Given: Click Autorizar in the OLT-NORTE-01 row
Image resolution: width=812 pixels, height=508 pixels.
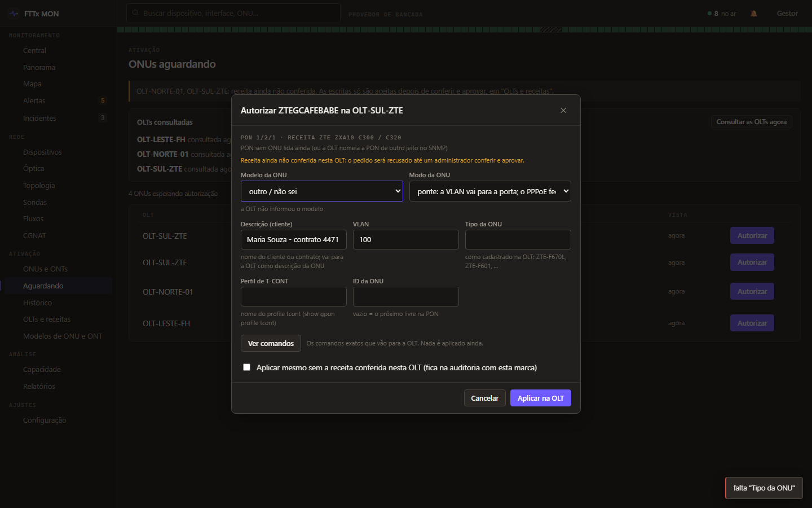Looking at the screenshot, I should [752, 291].
